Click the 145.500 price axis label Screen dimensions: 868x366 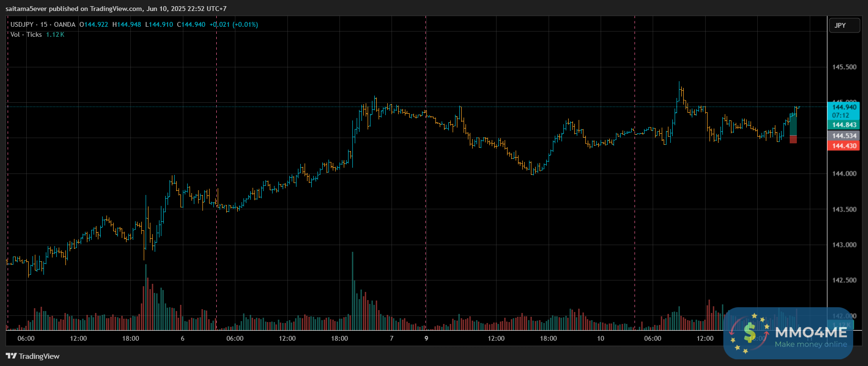point(844,67)
